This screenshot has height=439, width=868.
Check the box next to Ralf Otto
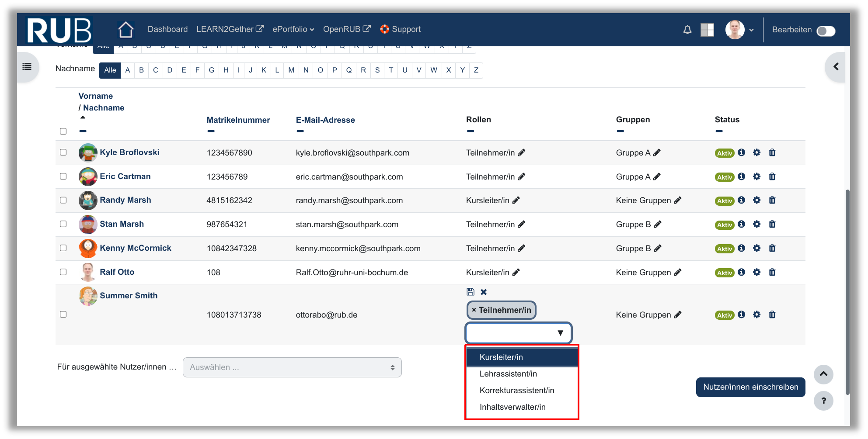coord(63,272)
